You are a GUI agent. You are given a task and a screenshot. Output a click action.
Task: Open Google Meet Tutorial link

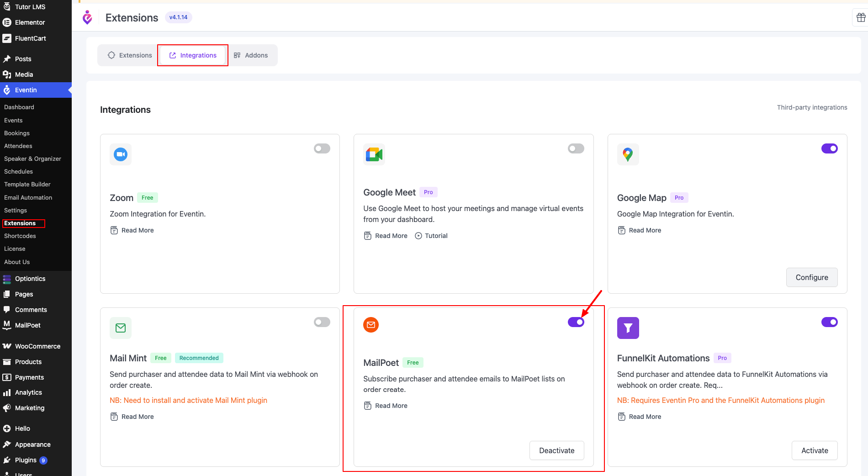(x=431, y=236)
